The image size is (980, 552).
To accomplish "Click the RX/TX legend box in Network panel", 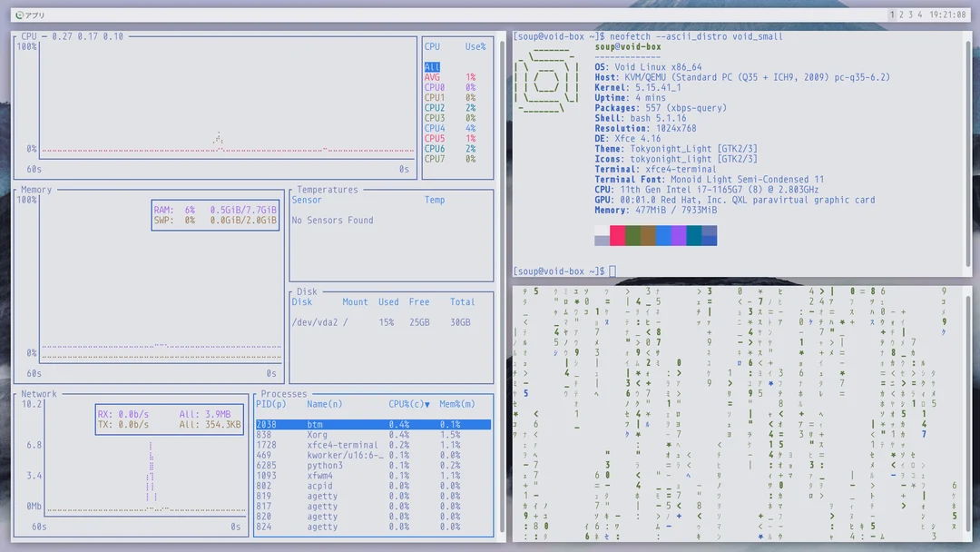I will pyautogui.click(x=168, y=417).
